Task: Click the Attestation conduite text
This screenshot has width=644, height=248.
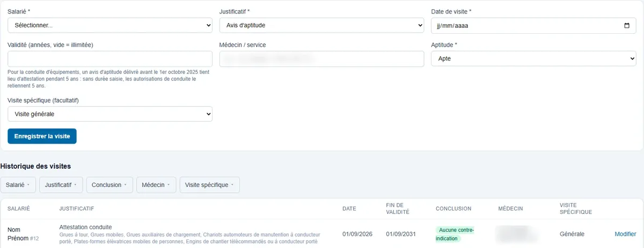Action: pyautogui.click(x=85, y=227)
